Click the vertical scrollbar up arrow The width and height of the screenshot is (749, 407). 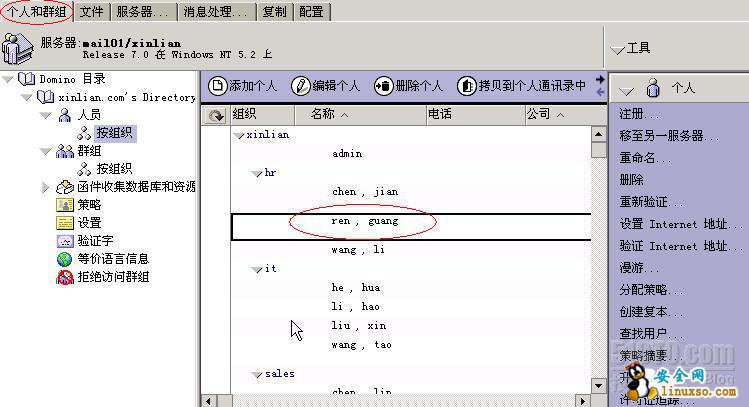598,133
